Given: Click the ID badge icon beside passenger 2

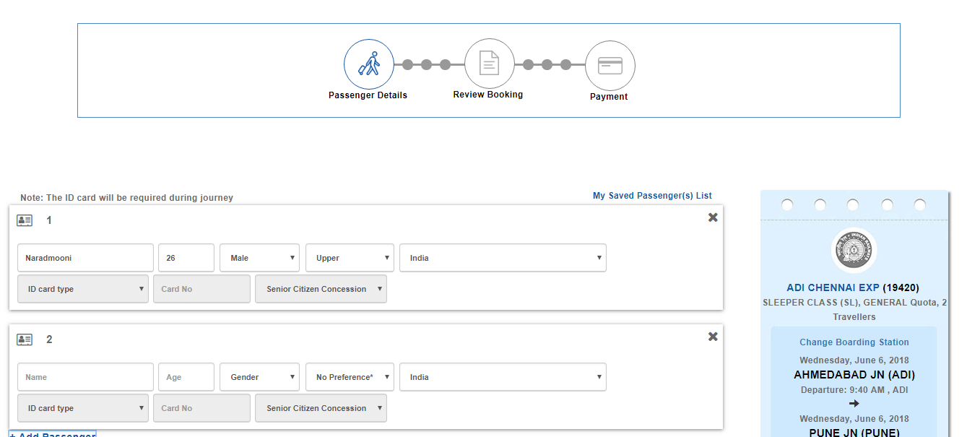Looking at the screenshot, I should coord(24,339).
